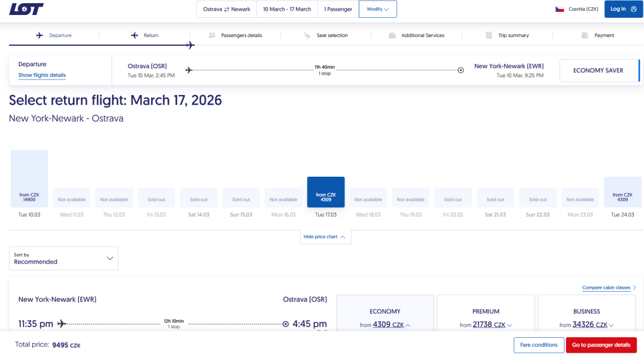Click the Passengers details people icon
Viewport: 644px width, 355px height.
pyautogui.click(x=212, y=35)
